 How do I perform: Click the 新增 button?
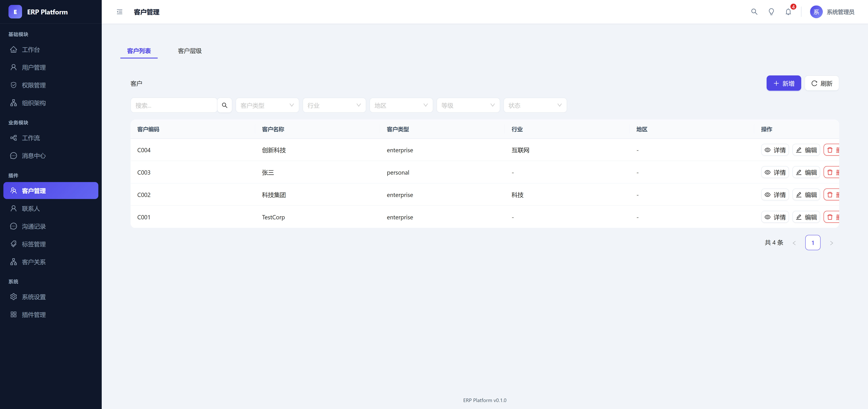coord(783,84)
